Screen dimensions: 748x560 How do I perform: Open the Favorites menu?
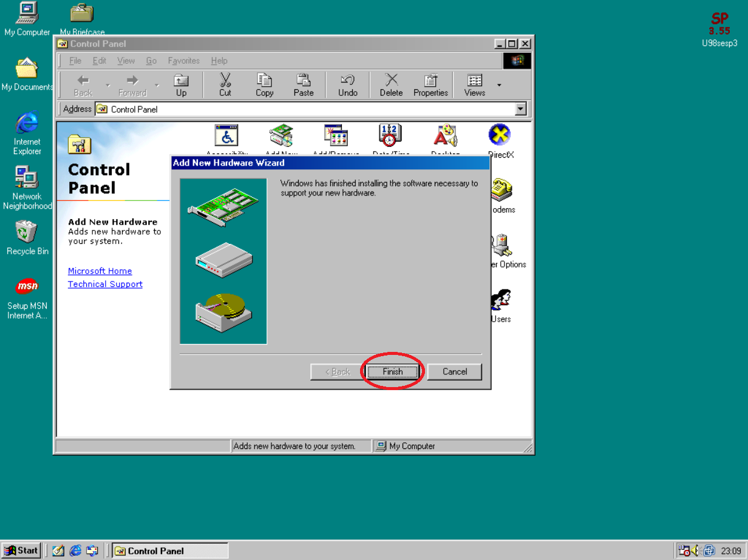pos(183,61)
